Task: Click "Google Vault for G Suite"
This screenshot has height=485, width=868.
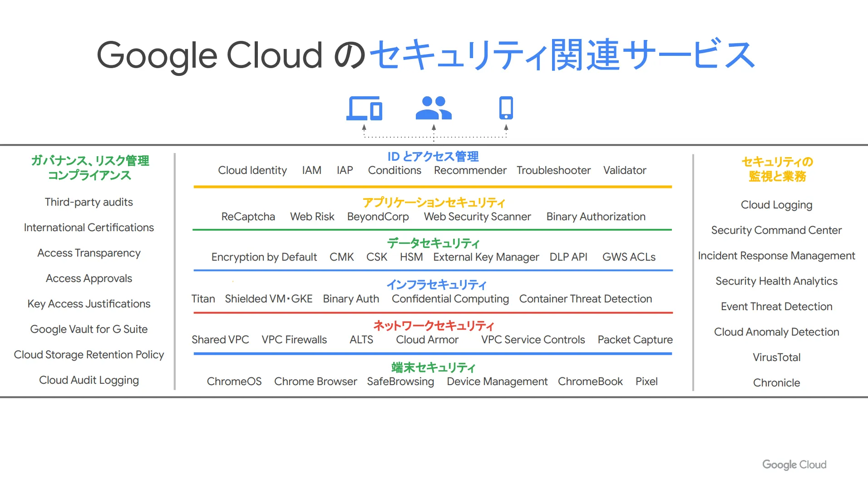Action: [x=89, y=330]
